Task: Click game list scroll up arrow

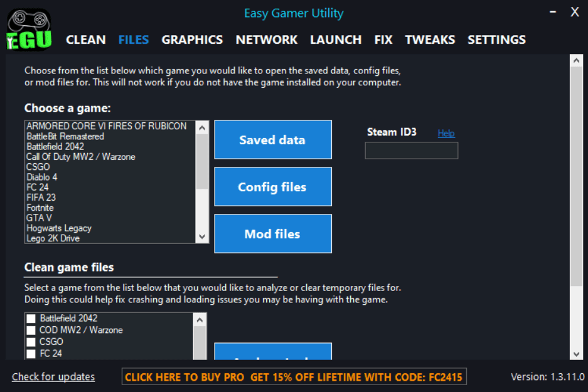Action: coord(202,128)
